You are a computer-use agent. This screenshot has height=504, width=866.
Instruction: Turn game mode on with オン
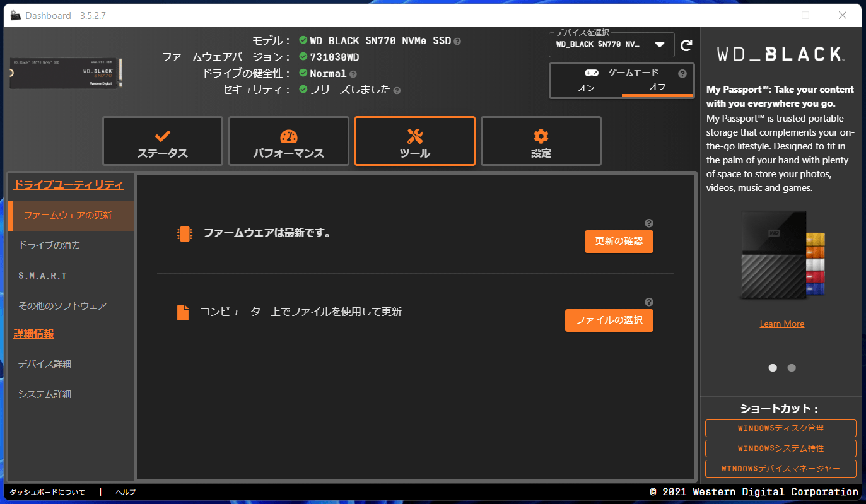(586, 88)
